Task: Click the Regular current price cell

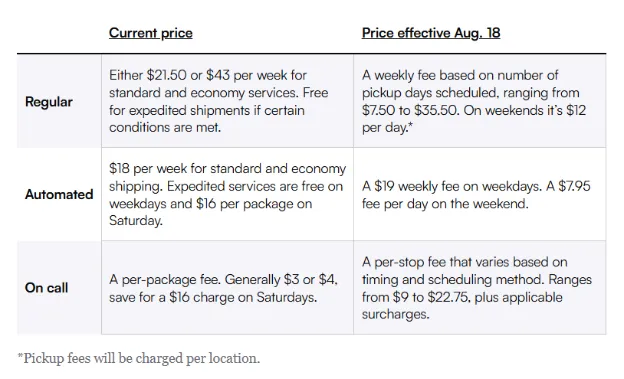Action: (x=227, y=101)
